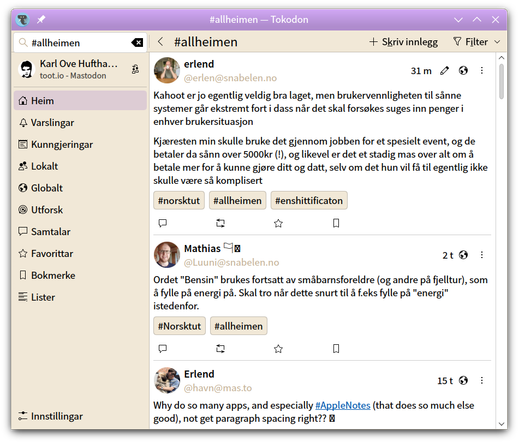Screen dimensions: 519x443
Task: Show Favorittar list
Action: tap(80, 253)
